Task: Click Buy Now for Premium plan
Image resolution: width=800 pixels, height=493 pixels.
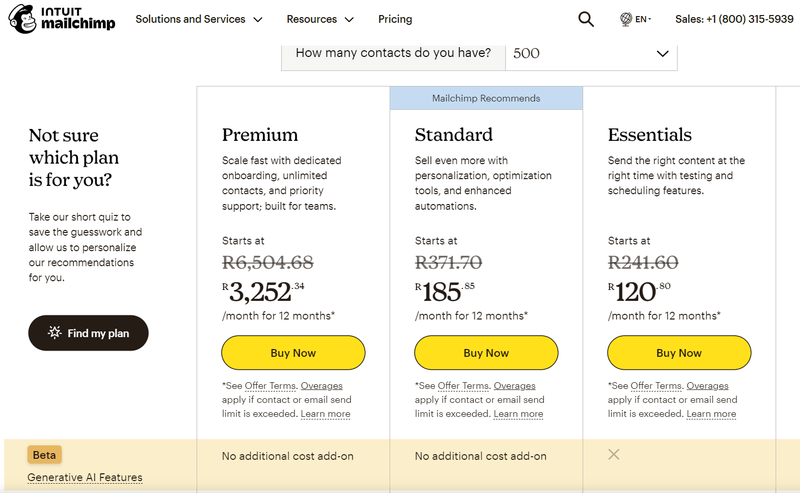Action: 293,353
